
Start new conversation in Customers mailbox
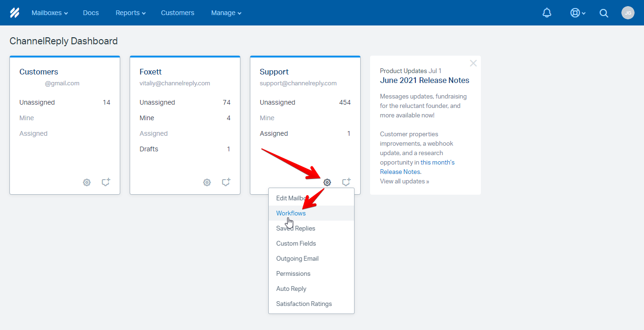pyautogui.click(x=106, y=182)
